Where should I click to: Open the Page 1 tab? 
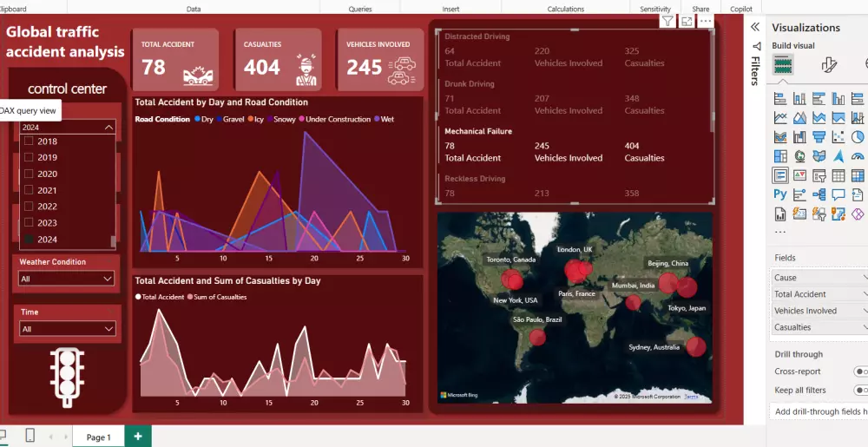[98, 437]
